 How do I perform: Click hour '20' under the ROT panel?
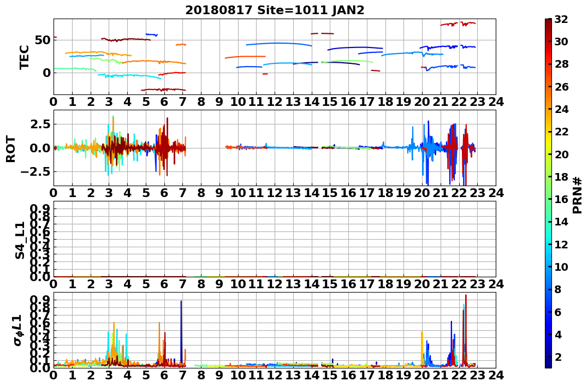(422, 193)
